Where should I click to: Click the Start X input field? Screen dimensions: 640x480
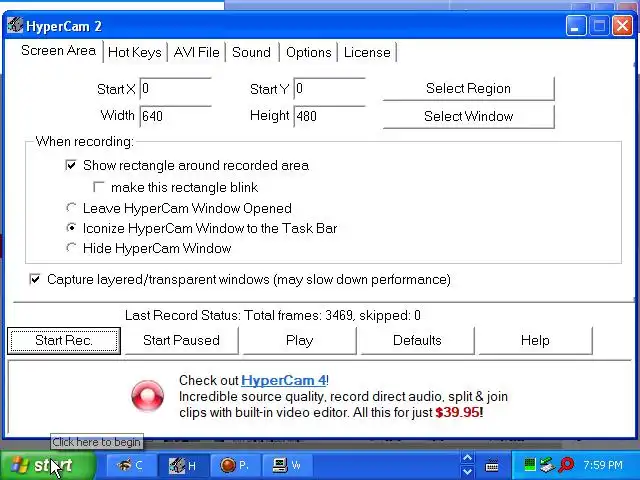pos(175,89)
